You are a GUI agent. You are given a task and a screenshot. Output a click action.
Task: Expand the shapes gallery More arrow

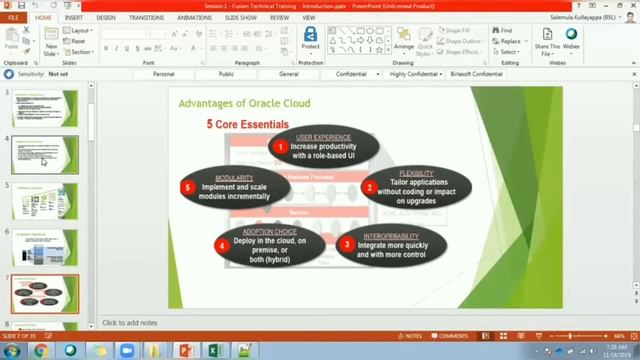tap(388, 50)
